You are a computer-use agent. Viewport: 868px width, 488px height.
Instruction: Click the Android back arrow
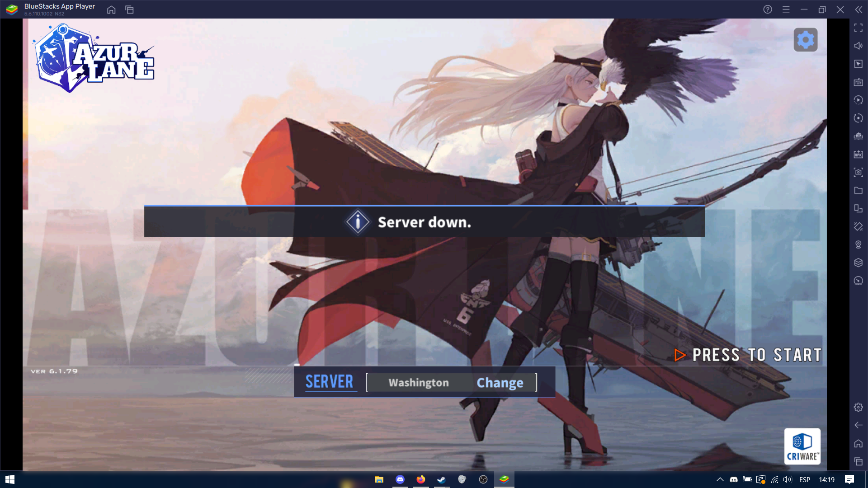coord(859,426)
